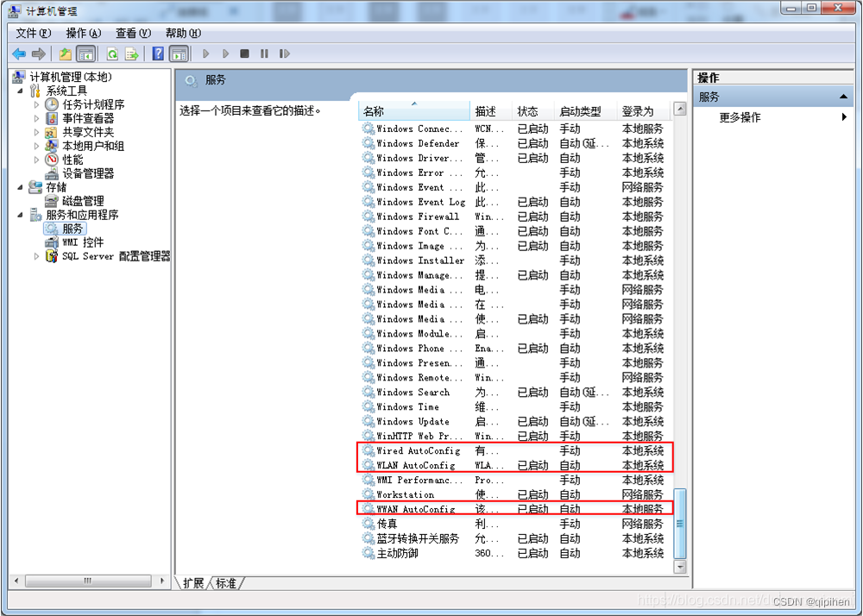Viewport: 863px width, 616px height.
Task: Click the Restart service icon
Action: (284, 53)
